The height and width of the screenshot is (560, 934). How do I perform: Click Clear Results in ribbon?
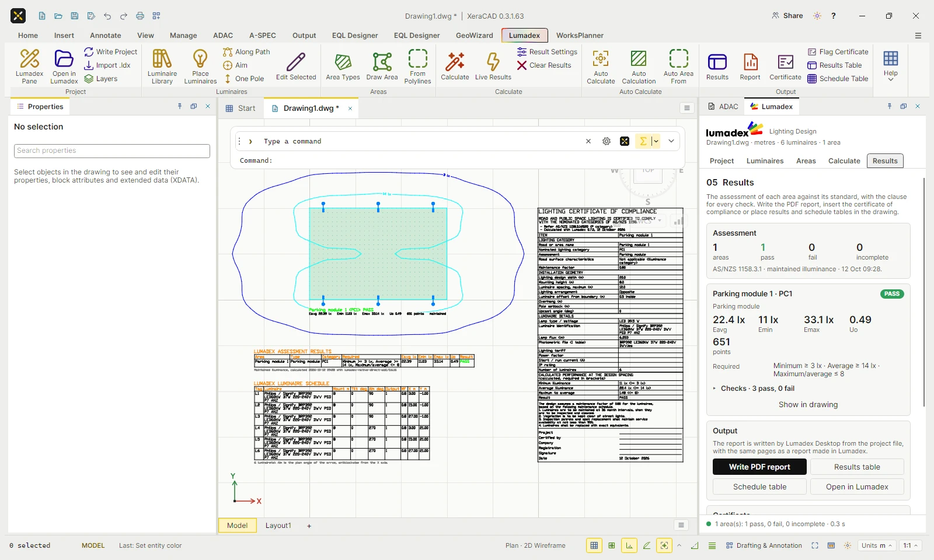tap(544, 65)
